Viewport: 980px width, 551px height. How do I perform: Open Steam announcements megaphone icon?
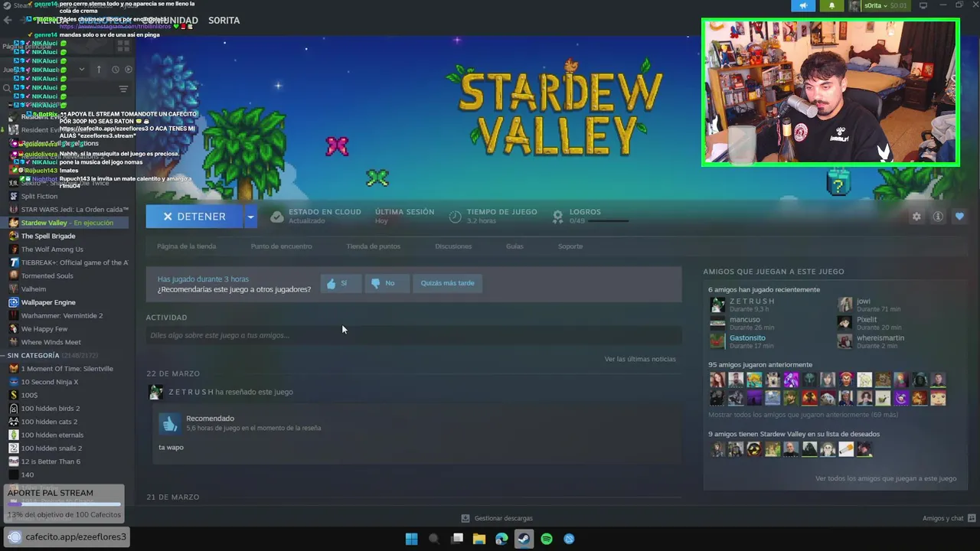pos(803,5)
